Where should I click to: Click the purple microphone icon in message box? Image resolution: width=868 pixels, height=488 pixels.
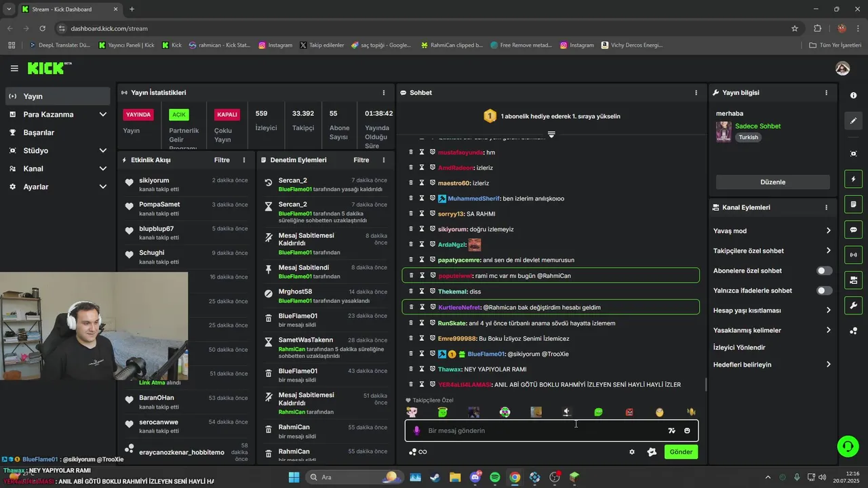pyautogui.click(x=416, y=430)
